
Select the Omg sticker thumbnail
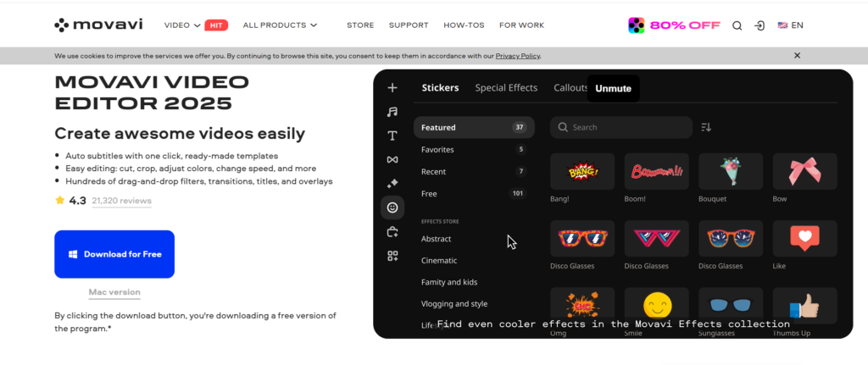point(582,305)
